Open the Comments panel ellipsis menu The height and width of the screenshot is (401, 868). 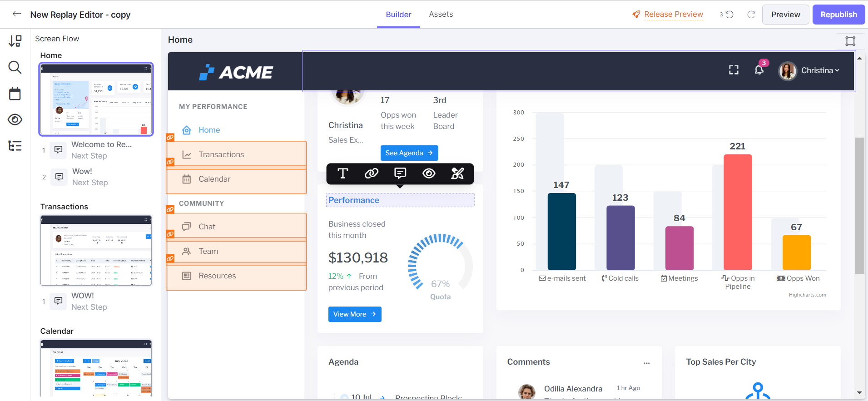(646, 363)
